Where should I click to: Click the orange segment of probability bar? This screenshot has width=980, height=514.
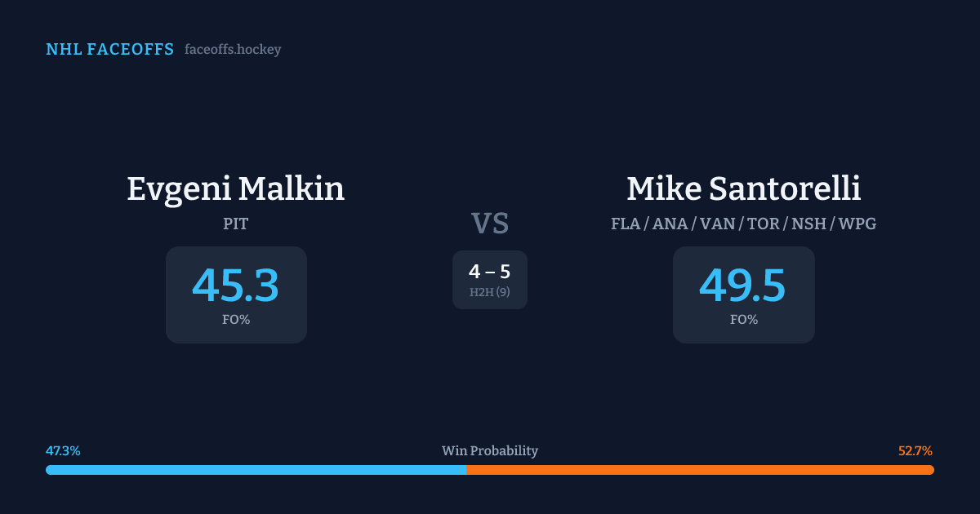(700, 470)
